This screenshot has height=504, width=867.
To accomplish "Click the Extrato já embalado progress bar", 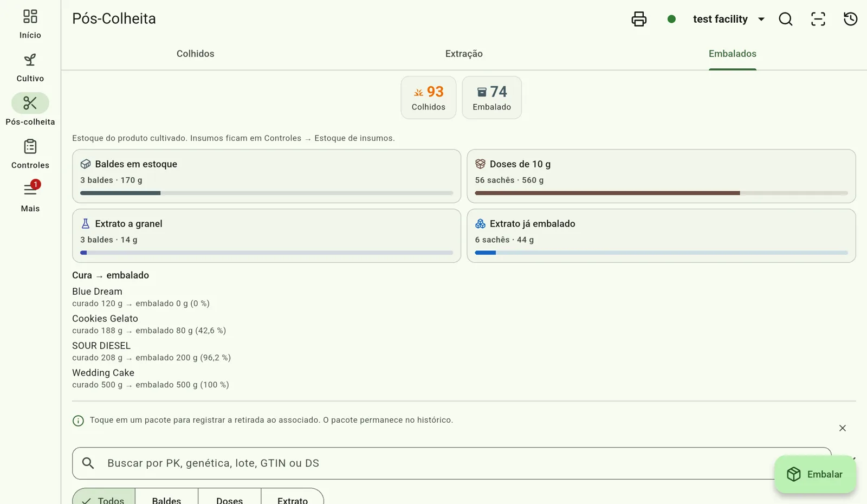I will click(x=661, y=253).
